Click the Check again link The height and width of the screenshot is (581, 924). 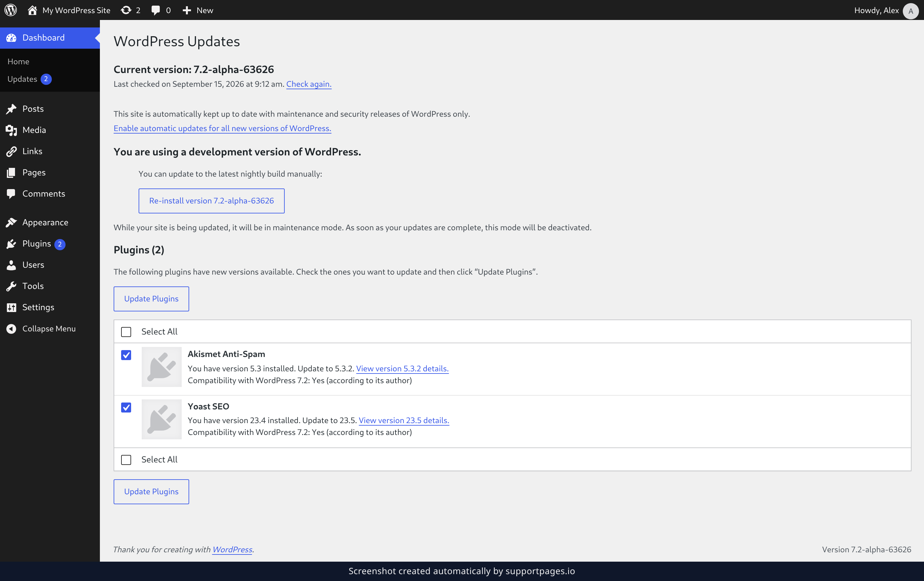308,84
